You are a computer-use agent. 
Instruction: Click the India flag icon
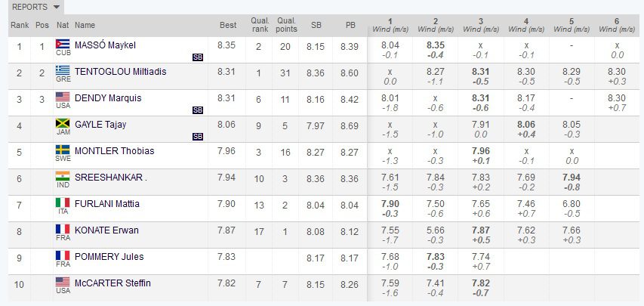click(x=63, y=176)
